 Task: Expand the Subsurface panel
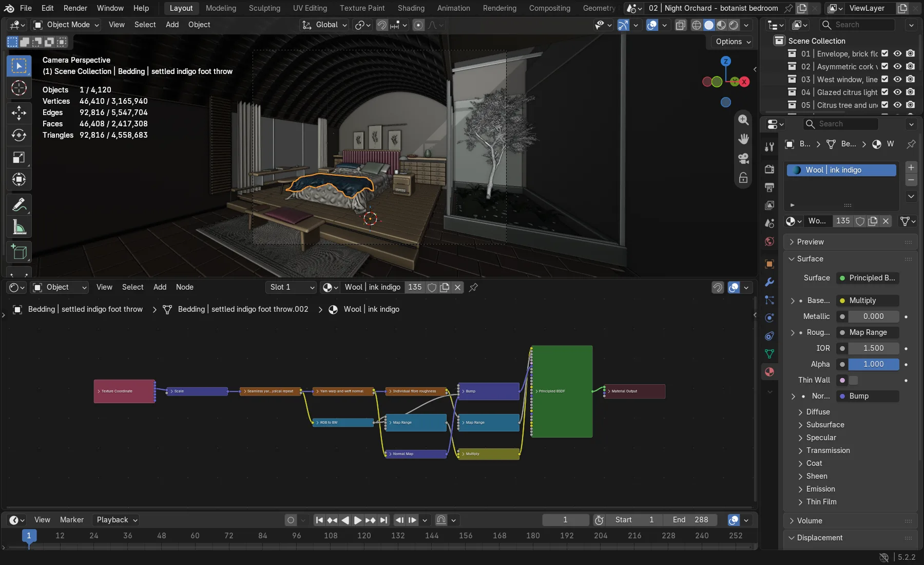pos(825,425)
